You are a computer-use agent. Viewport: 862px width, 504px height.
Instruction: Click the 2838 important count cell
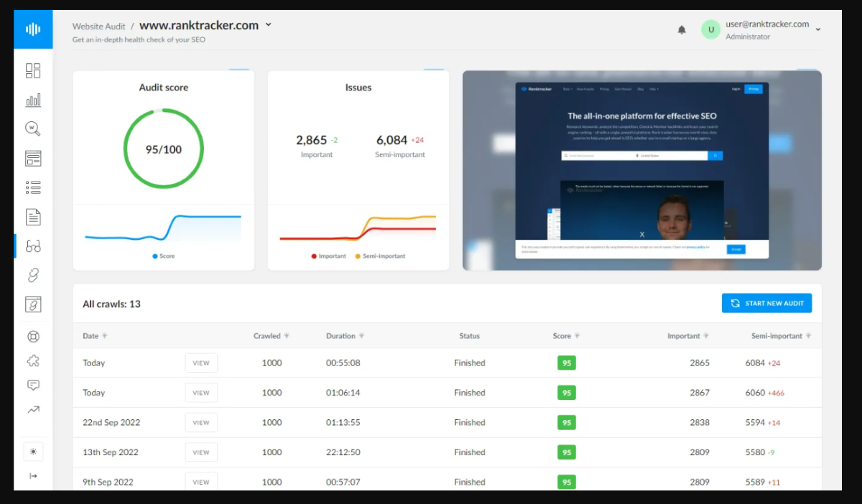[x=700, y=423]
